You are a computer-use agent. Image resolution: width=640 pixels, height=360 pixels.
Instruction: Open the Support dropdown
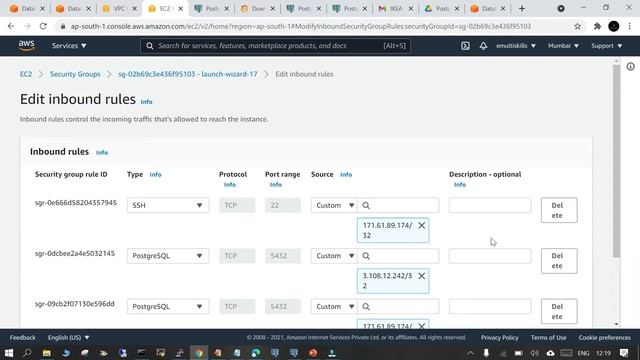[x=607, y=46]
